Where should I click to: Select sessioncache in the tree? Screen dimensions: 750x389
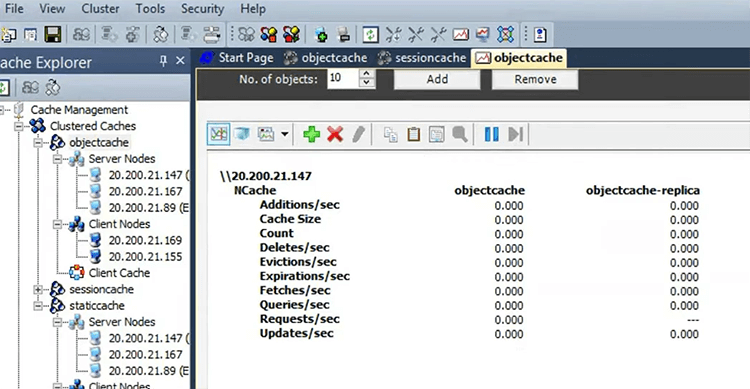tap(101, 289)
